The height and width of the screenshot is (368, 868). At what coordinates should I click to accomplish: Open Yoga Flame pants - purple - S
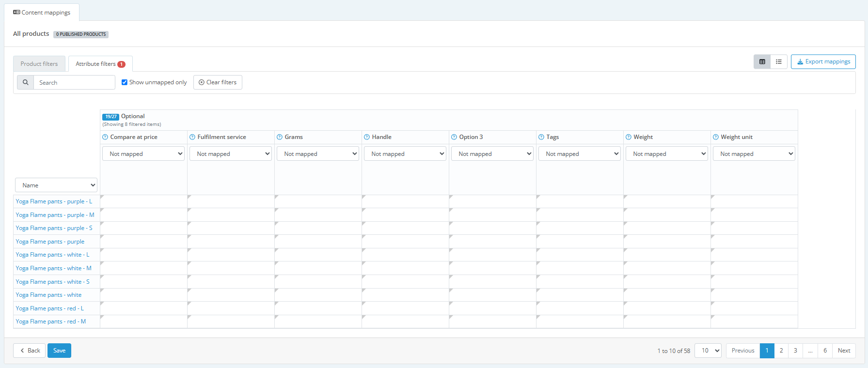[54, 228]
